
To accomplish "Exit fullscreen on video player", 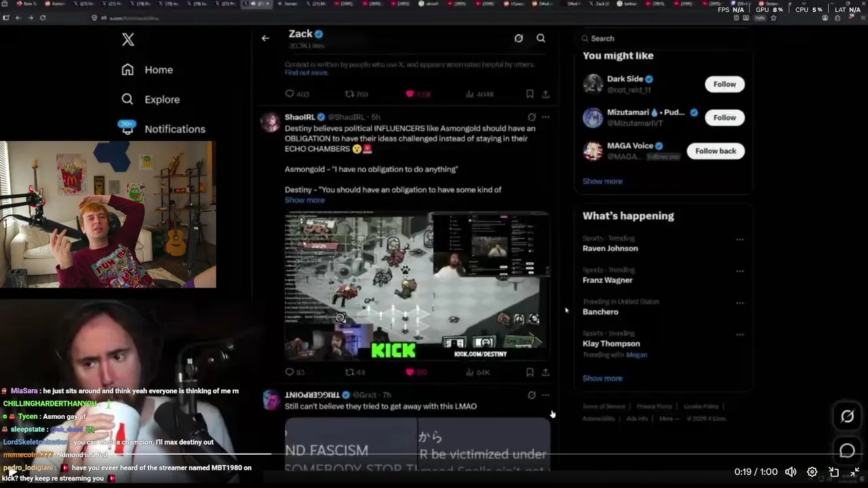I will (x=855, y=472).
